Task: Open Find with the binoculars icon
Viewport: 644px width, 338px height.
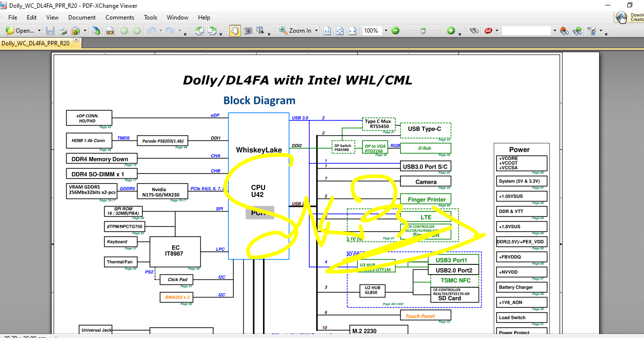Action: (x=474, y=30)
